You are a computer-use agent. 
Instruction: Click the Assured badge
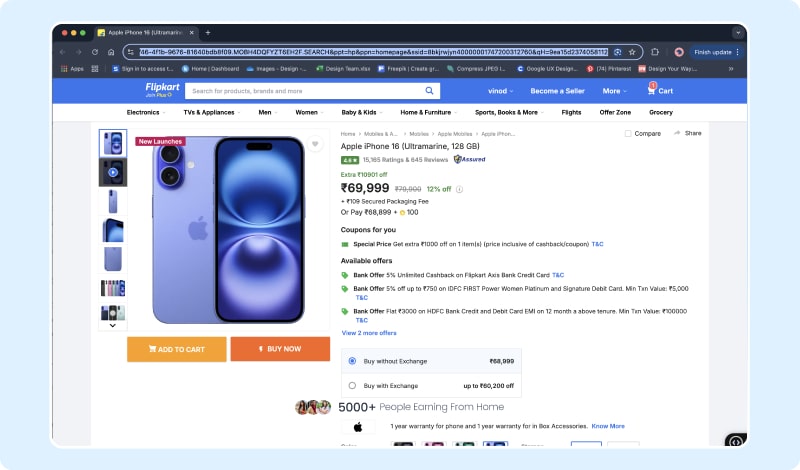469,159
